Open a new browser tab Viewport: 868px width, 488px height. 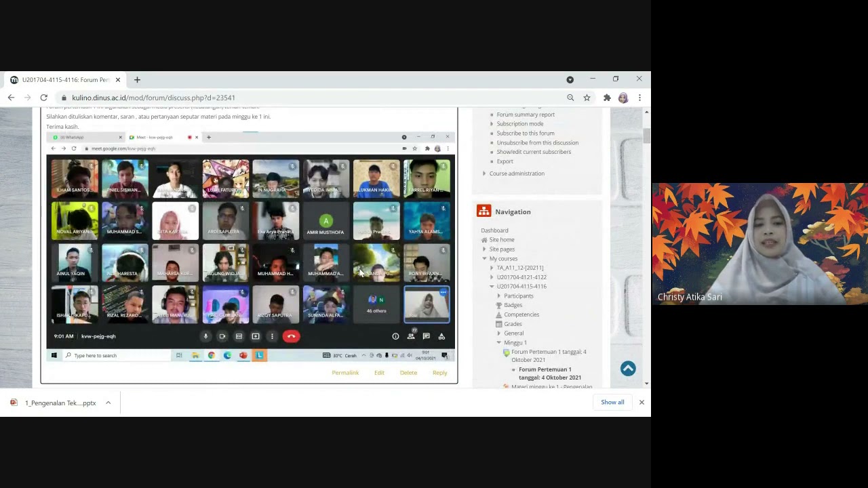coord(137,80)
